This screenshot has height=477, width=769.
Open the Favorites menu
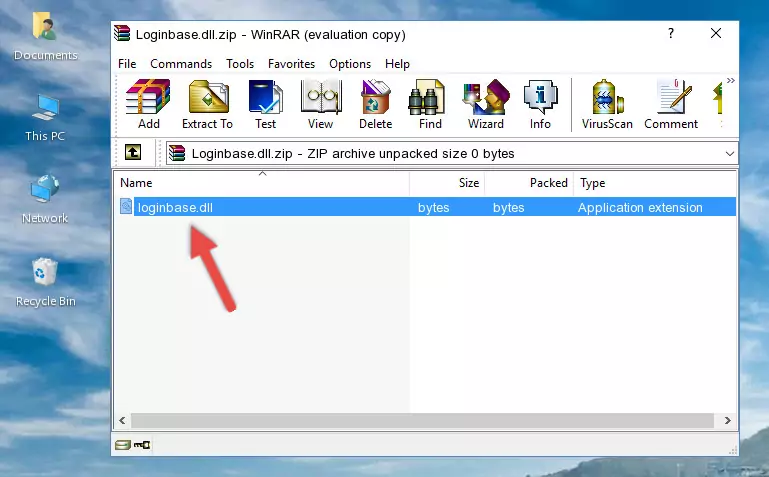(x=291, y=63)
